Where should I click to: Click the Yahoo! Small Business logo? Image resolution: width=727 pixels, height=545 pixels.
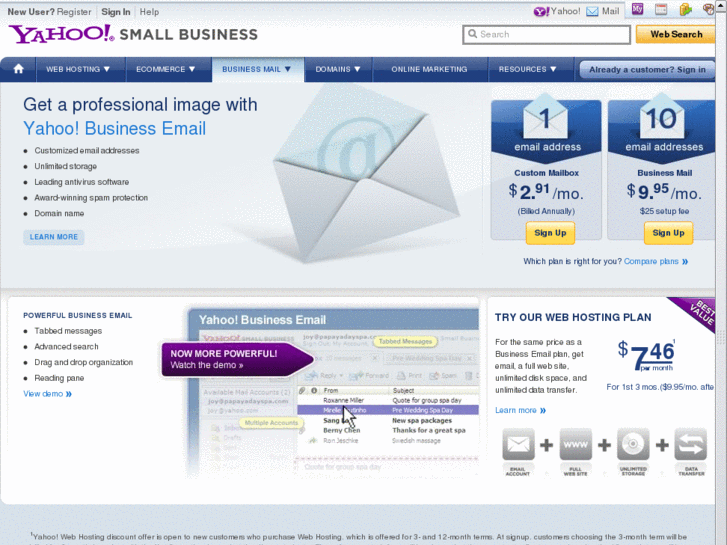[133, 34]
